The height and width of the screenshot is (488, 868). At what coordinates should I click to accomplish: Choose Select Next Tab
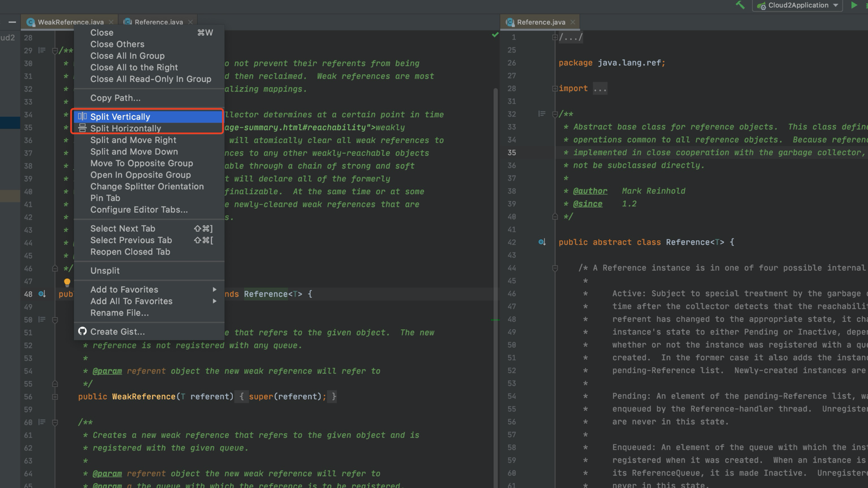[149, 228]
